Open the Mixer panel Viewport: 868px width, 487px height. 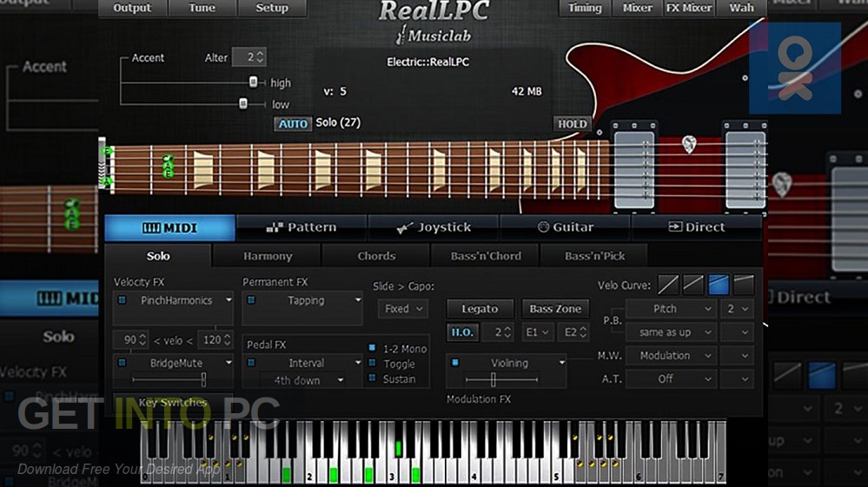637,8
